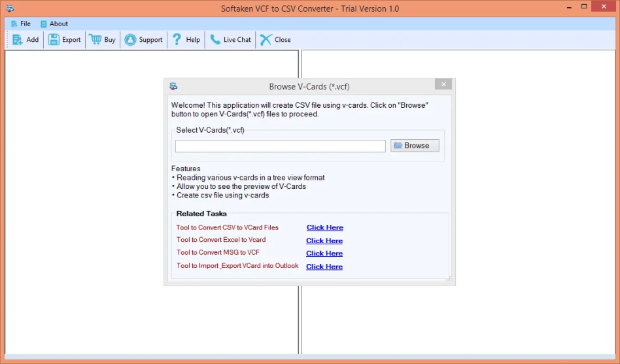Click the 'Related Tasks' heading

pos(201,214)
